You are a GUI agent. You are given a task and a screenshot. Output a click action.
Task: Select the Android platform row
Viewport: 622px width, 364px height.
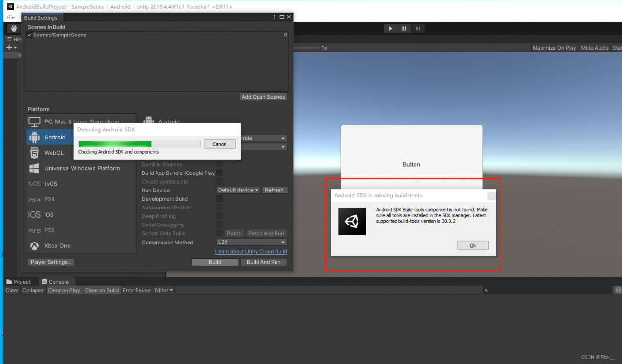[x=81, y=137]
